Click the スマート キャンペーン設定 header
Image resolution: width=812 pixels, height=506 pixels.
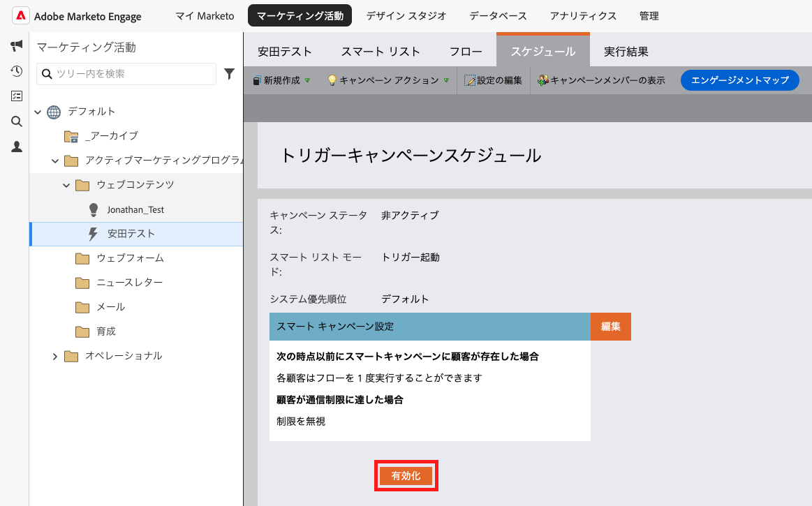click(x=430, y=327)
